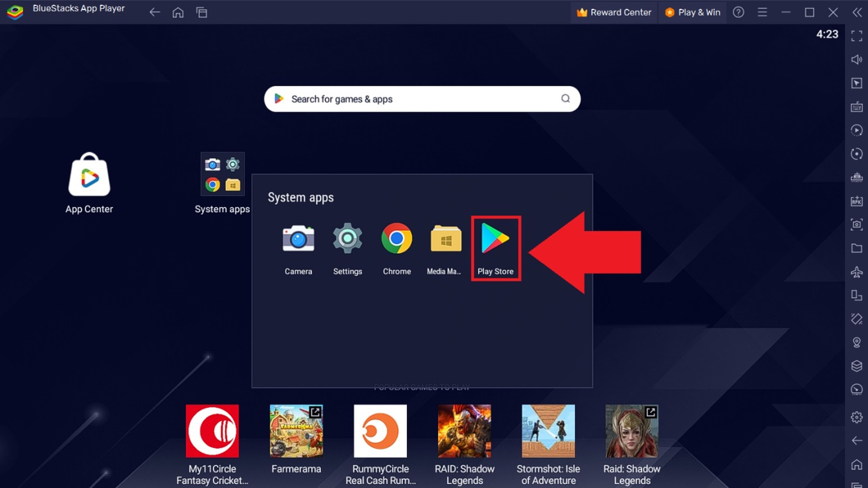Screen dimensions: 868x488
Task: Toggle fullscreen mode in sidebar
Action: [x=856, y=36]
